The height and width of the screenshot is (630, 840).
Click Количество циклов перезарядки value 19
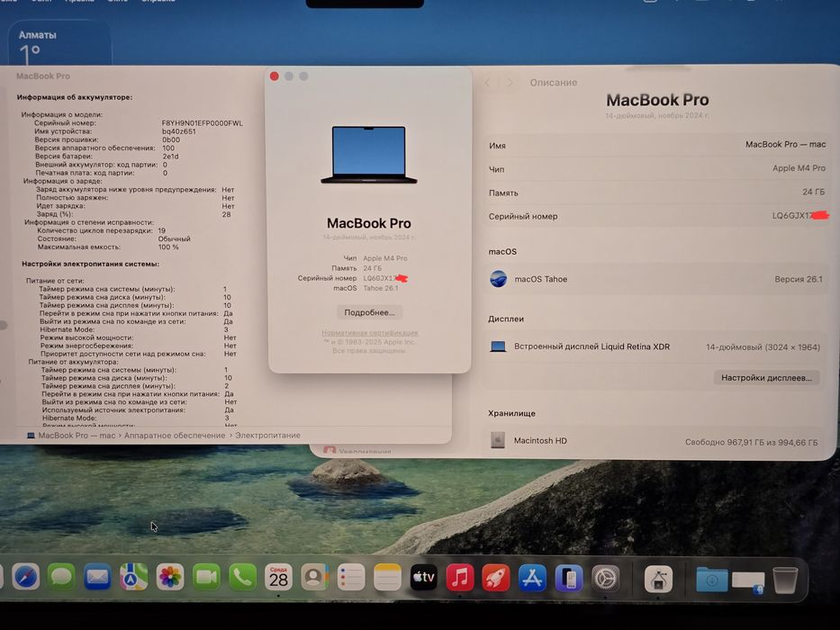162,231
